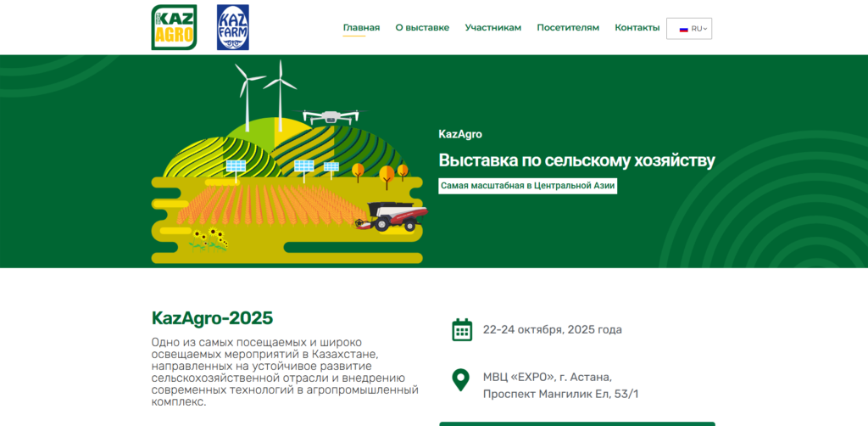868x426 pixels.
Task: Click the text Проспект Мангилик Ел, 53/1
Action: pos(561,395)
